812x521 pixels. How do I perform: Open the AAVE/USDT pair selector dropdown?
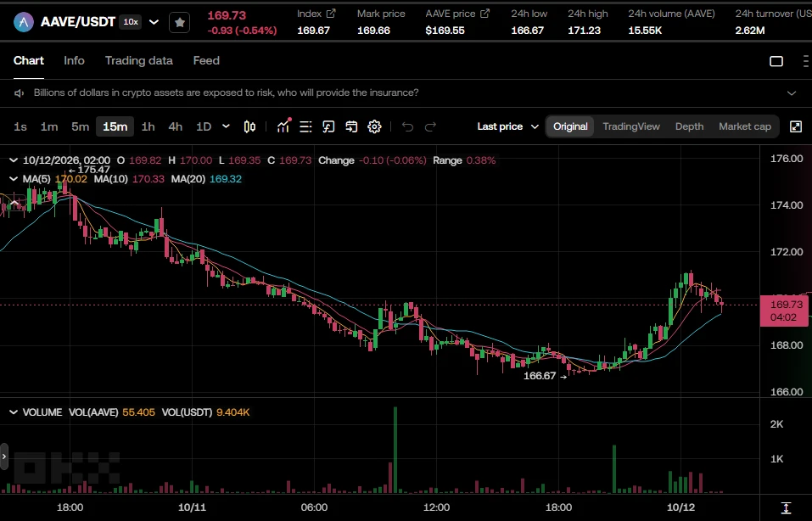tap(154, 22)
